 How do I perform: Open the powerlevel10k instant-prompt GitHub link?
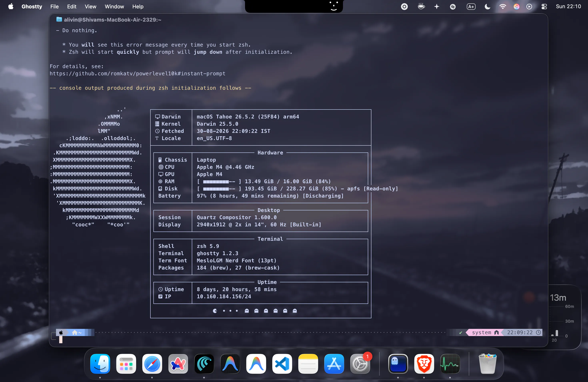(137, 74)
